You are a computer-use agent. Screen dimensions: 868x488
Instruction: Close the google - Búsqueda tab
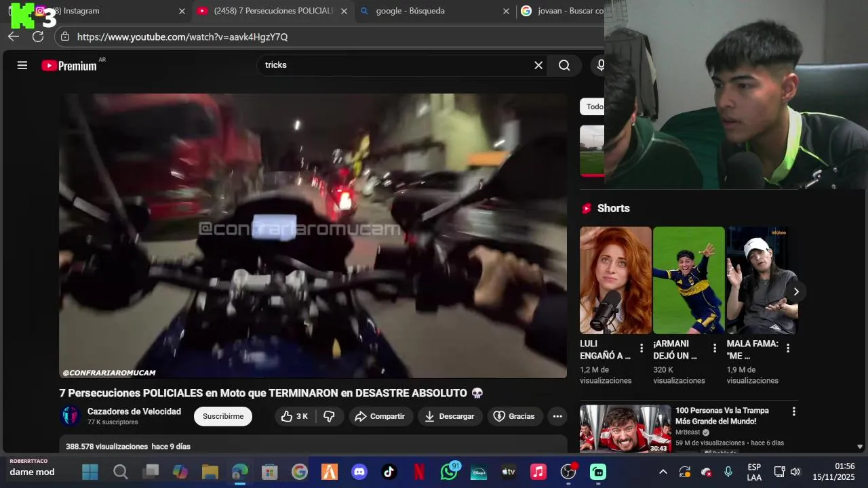506,11
